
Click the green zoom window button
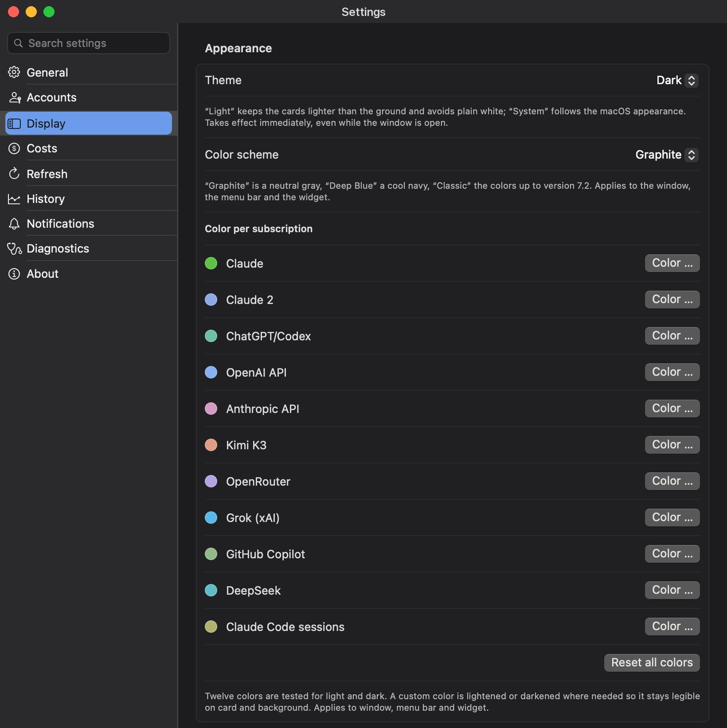coord(49,12)
